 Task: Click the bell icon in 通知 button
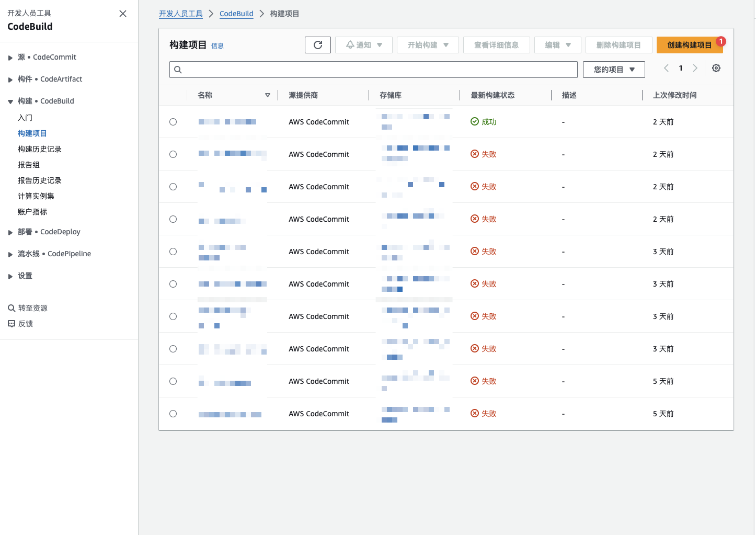[x=350, y=45]
